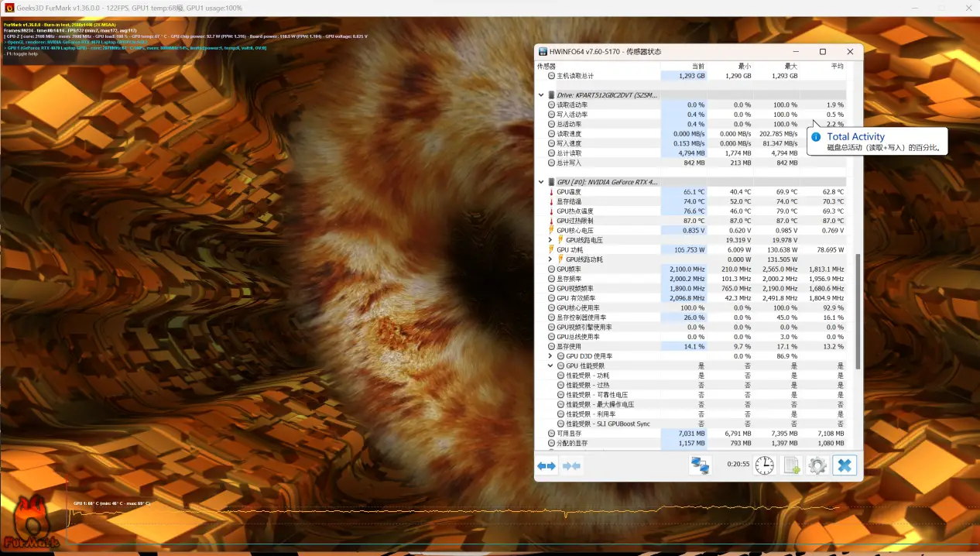Expand the GPU D3D 使用率 subgroup
The width and height of the screenshot is (980, 556).
pos(550,356)
